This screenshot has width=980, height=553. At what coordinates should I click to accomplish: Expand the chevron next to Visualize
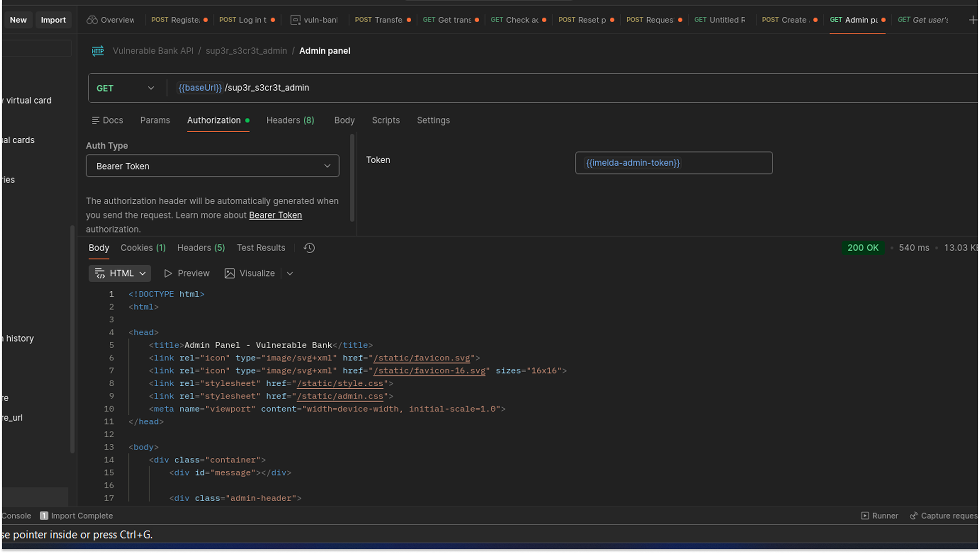tap(290, 273)
